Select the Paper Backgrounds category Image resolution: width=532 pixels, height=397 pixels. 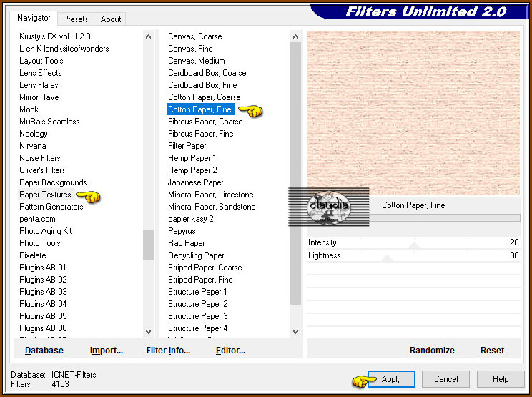53,182
